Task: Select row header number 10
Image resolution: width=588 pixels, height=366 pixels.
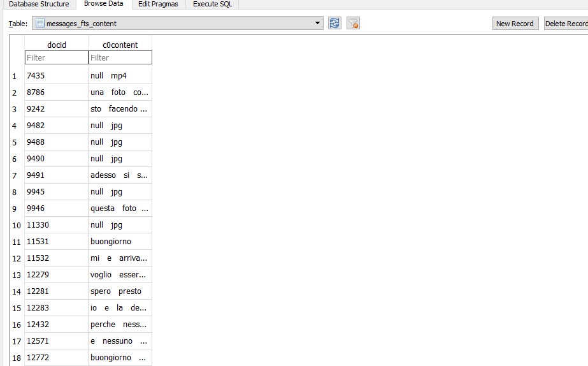Action: tap(17, 225)
